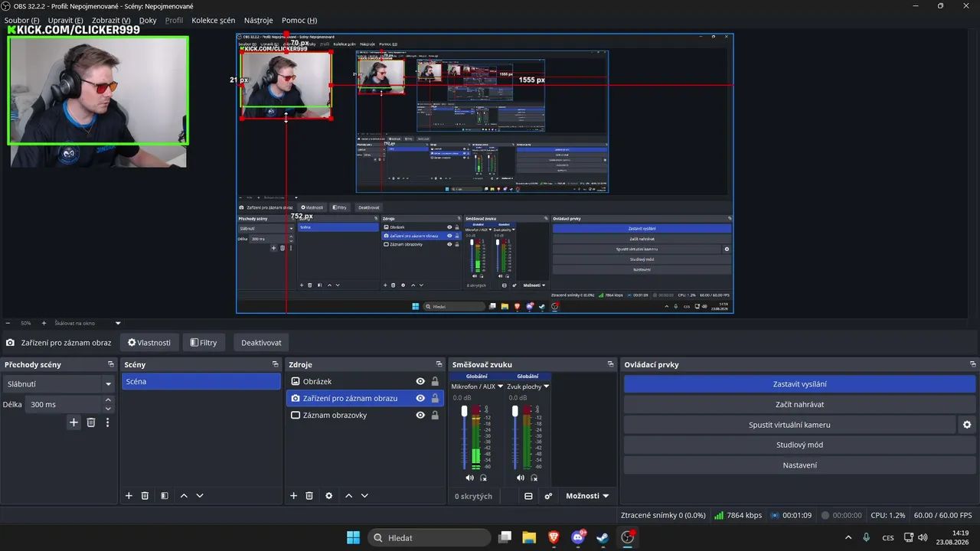This screenshot has height=551, width=980.
Task: Click the Délka 300 ms duration field
Action: [x=64, y=404]
